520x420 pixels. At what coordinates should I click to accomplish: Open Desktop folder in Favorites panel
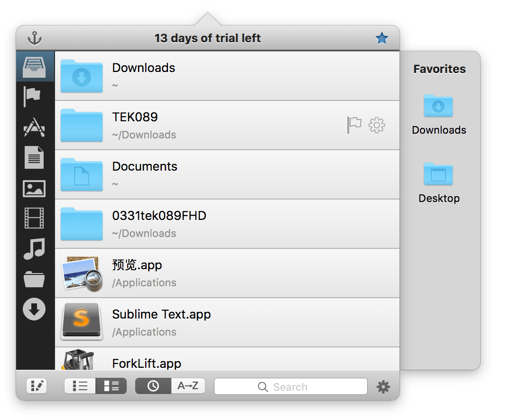pyautogui.click(x=439, y=183)
